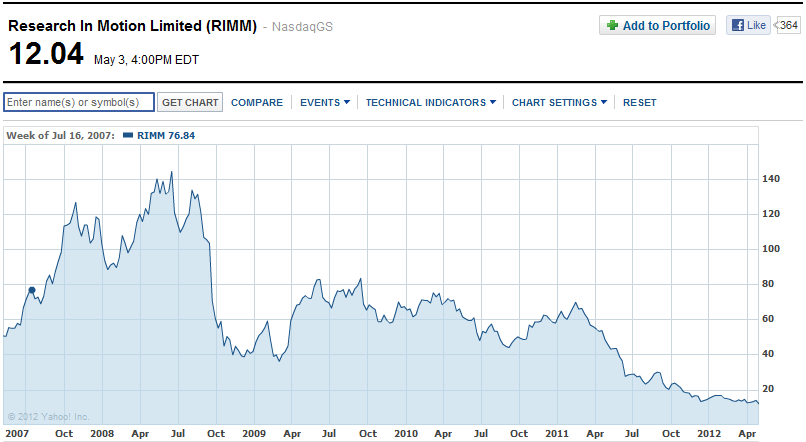Click the 364 likes count bubble
Screen dimensions: 806x442
click(788, 25)
